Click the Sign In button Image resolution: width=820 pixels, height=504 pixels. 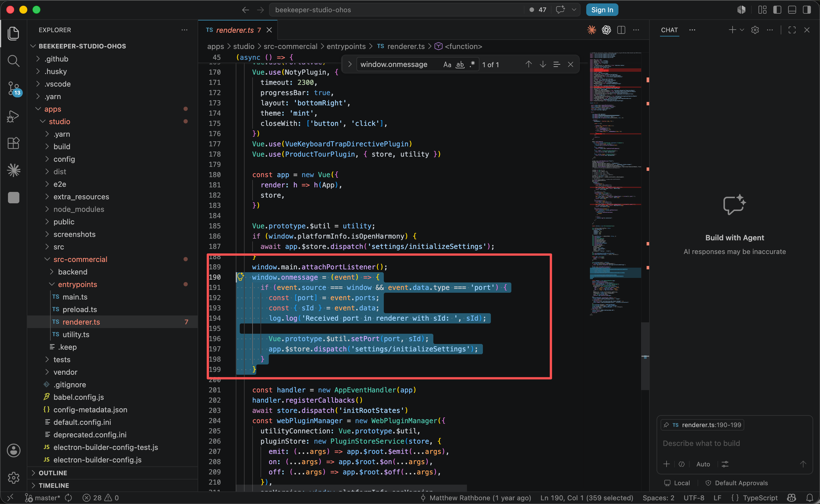(602, 10)
